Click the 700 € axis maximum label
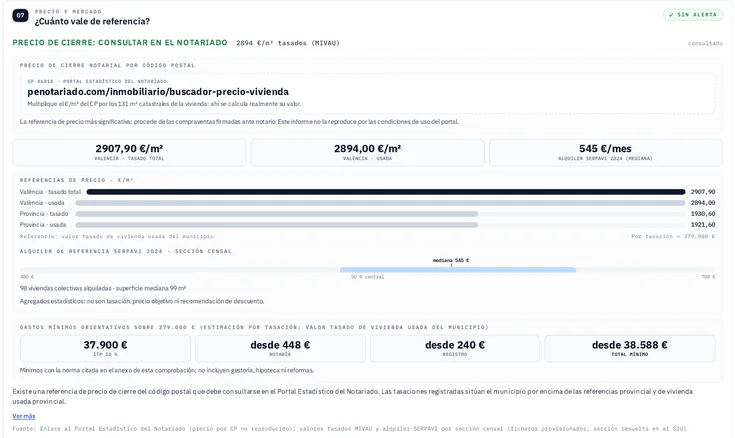 pos(708,277)
